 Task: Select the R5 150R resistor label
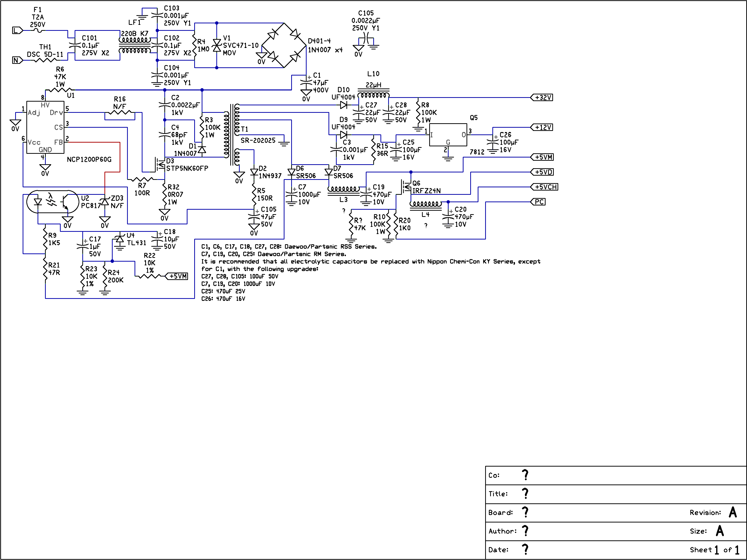(x=265, y=195)
